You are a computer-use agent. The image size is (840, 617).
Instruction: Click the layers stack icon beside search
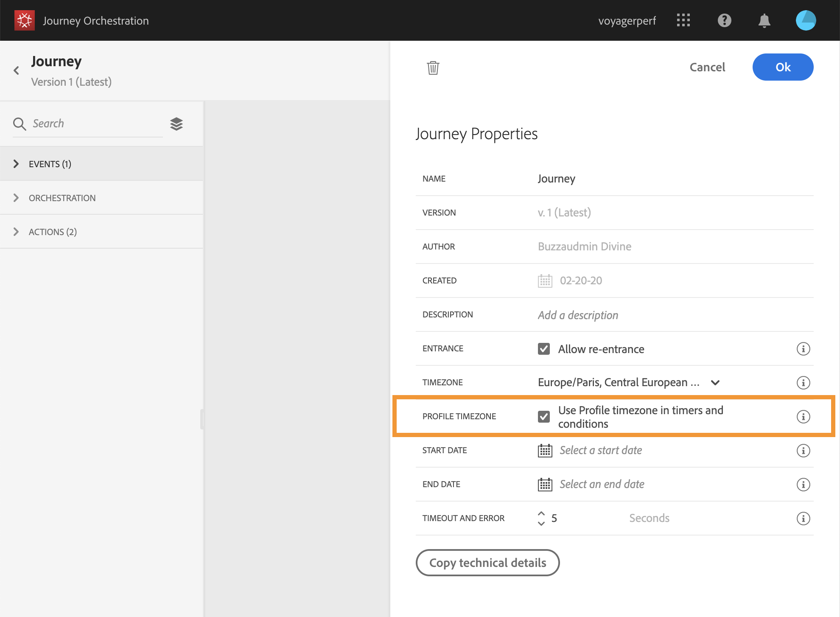click(176, 124)
